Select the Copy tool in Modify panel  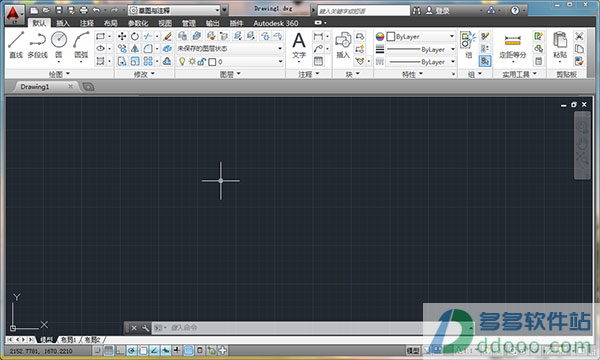pyautogui.click(x=122, y=49)
